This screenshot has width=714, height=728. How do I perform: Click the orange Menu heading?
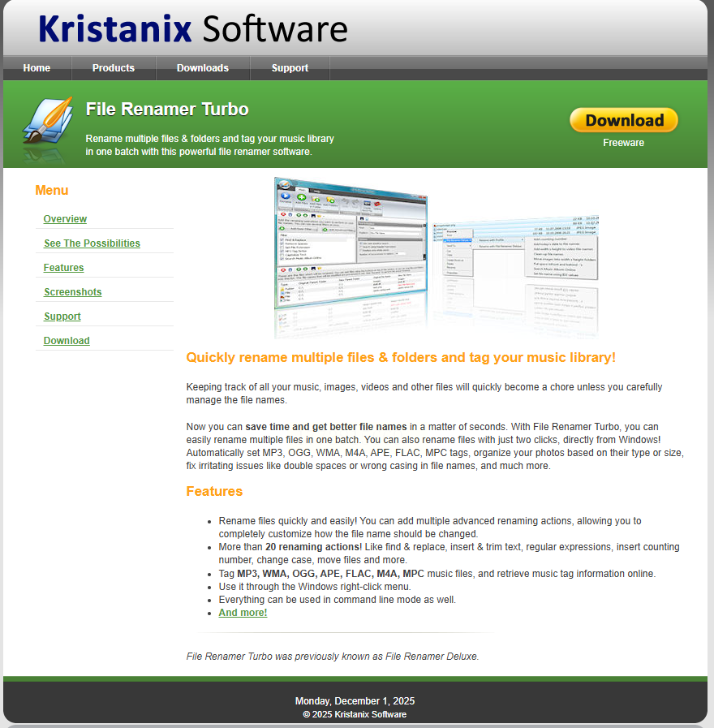click(52, 191)
